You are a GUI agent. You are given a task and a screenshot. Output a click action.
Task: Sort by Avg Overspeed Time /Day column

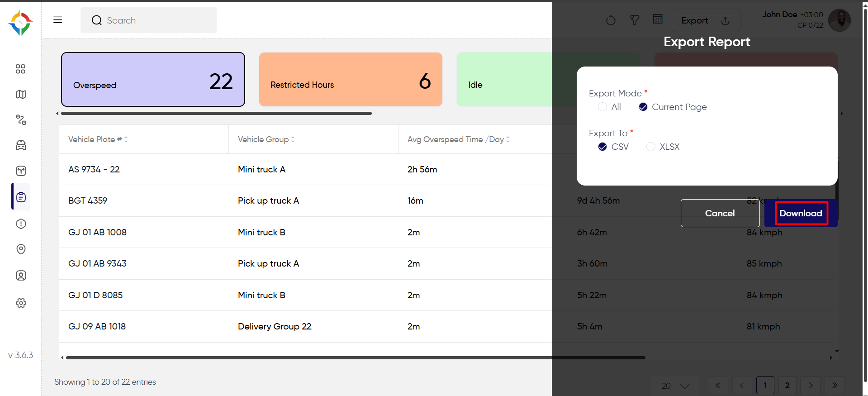[x=508, y=139]
